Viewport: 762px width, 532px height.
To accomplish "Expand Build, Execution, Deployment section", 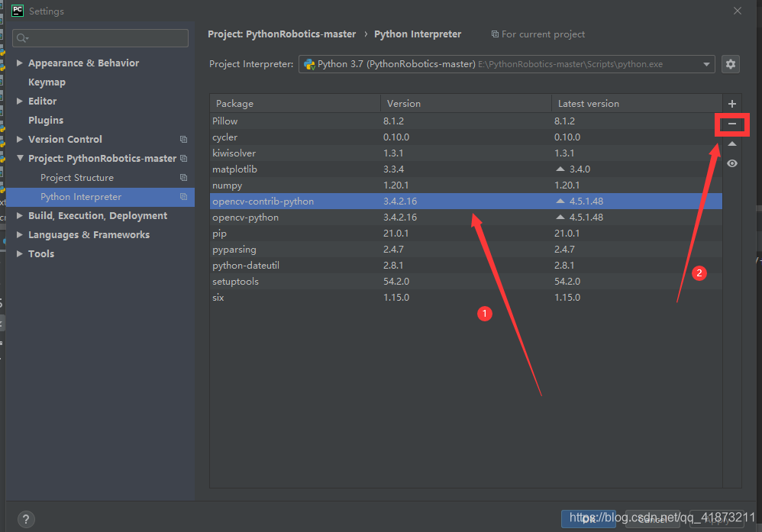I will point(19,215).
